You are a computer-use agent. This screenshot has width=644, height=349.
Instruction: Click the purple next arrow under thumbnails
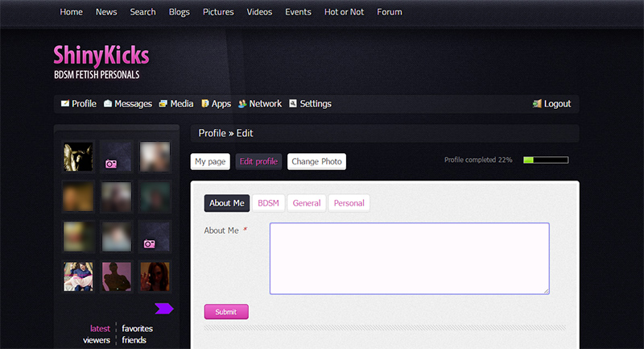coord(164,309)
